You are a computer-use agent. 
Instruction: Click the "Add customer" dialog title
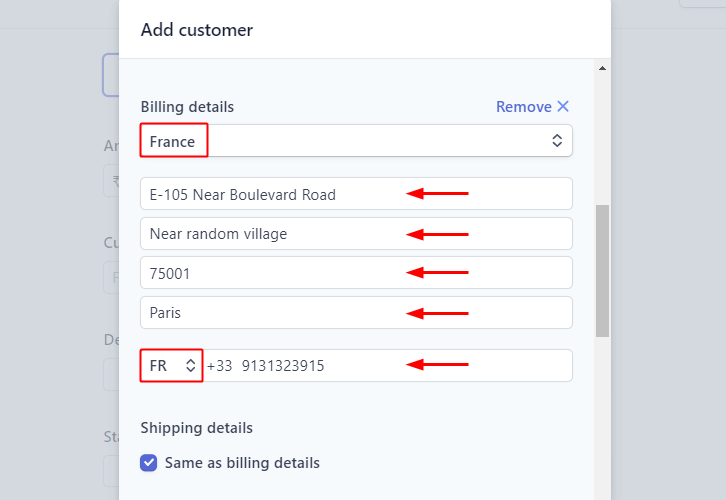[197, 30]
